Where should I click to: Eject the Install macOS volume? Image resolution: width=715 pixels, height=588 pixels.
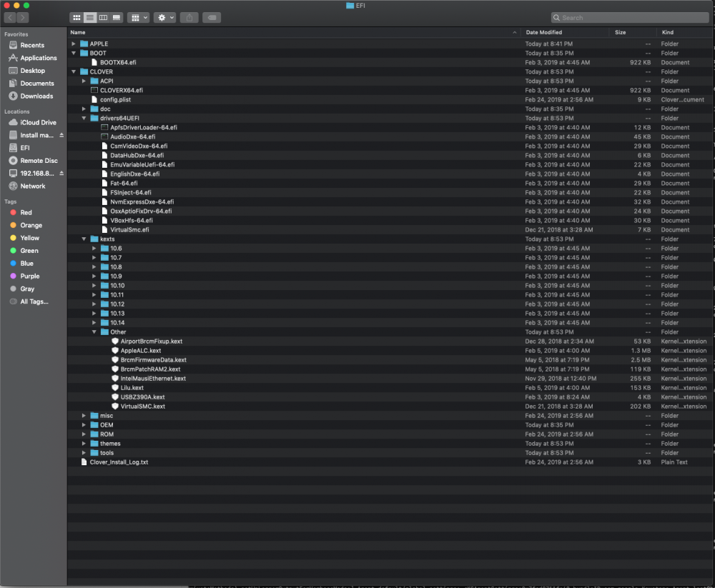[x=61, y=135]
